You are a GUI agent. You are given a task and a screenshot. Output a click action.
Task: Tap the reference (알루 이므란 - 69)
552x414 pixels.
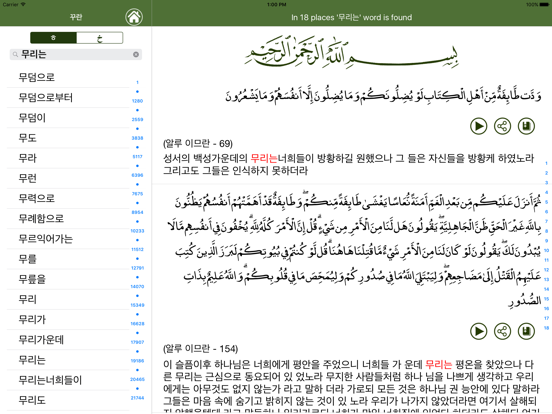pos(198,143)
